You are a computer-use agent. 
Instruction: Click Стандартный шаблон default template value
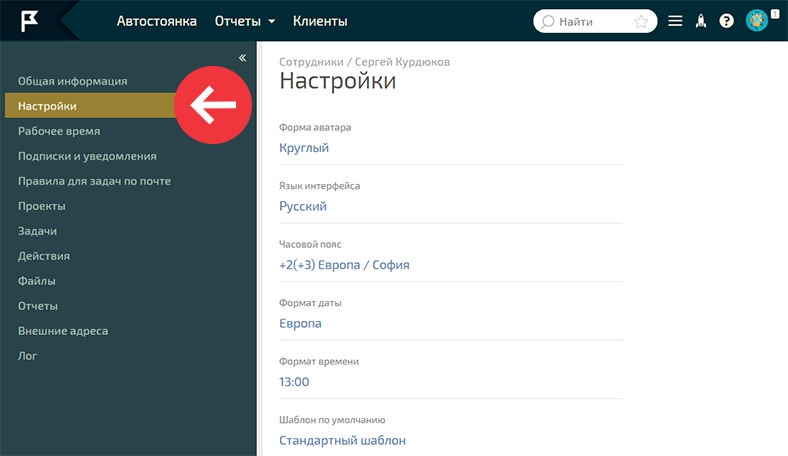click(342, 440)
